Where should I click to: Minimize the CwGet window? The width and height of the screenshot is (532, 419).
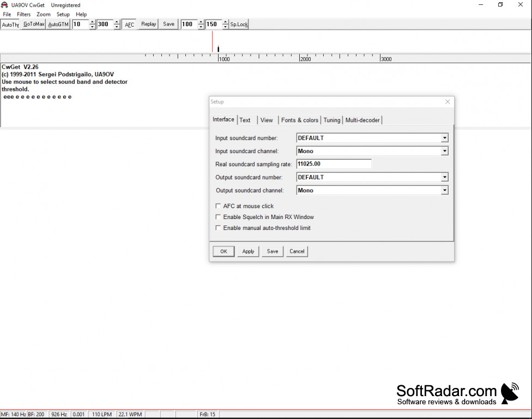tap(481, 5)
